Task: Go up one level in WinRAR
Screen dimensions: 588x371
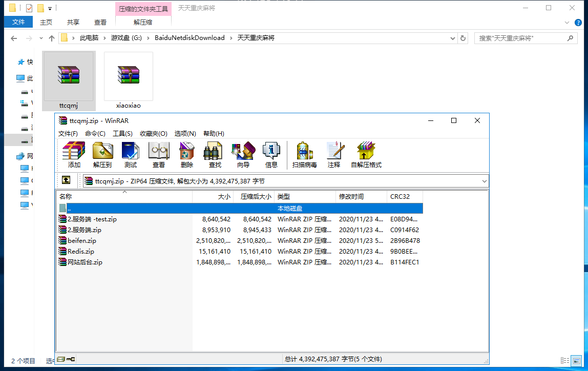Action: coord(66,180)
